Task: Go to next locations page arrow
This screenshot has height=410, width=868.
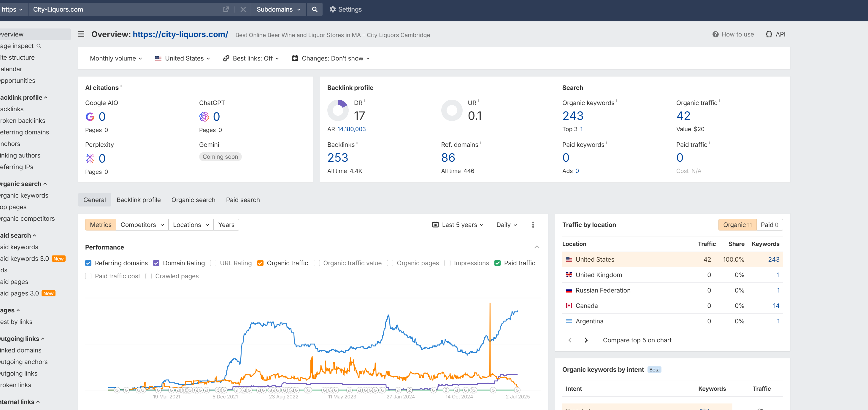Action: (x=586, y=340)
